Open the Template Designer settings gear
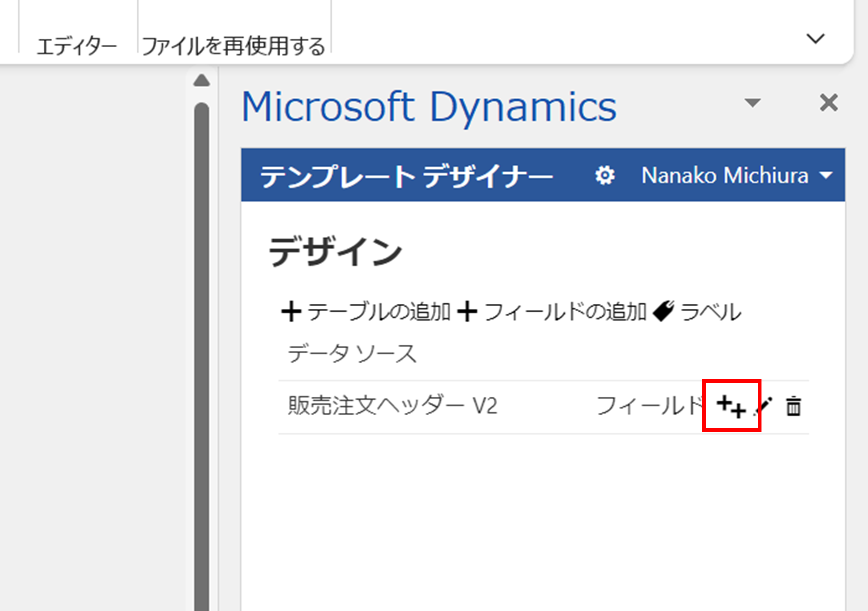This screenshot has width=868, height=611. (604, 176)
